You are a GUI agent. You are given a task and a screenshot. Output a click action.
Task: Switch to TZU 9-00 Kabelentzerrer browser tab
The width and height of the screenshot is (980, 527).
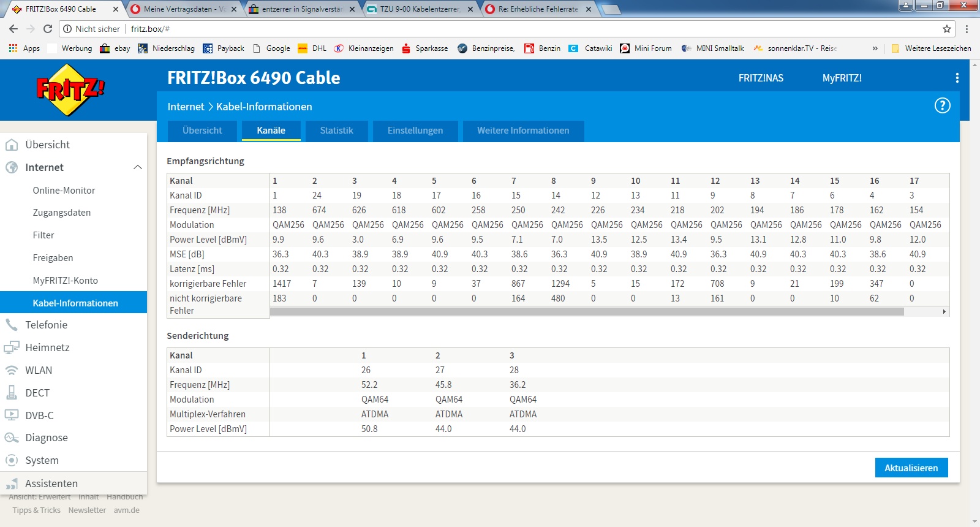tap(420, 9)
